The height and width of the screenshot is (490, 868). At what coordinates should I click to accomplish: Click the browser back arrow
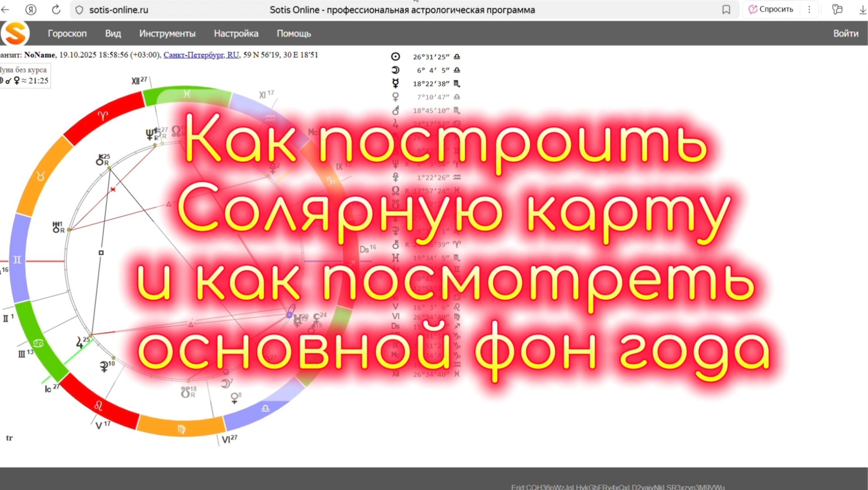point(5,10)
